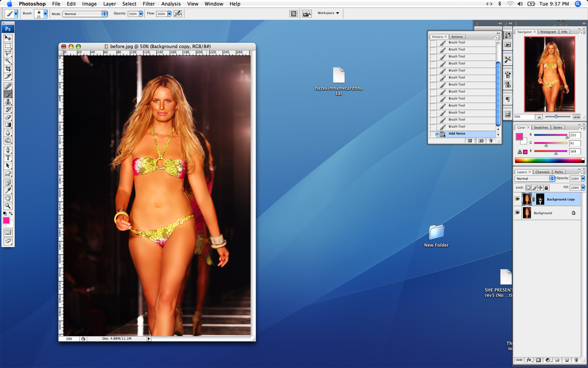
Task: Toggle lock transparent pixels in Layers
Action: click(x=528, y=188)
